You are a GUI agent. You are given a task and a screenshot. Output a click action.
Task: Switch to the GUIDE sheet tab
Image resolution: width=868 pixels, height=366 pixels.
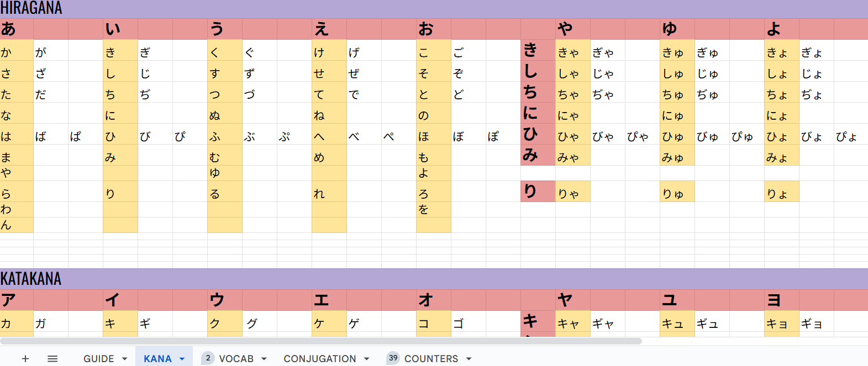coord(99,359)
